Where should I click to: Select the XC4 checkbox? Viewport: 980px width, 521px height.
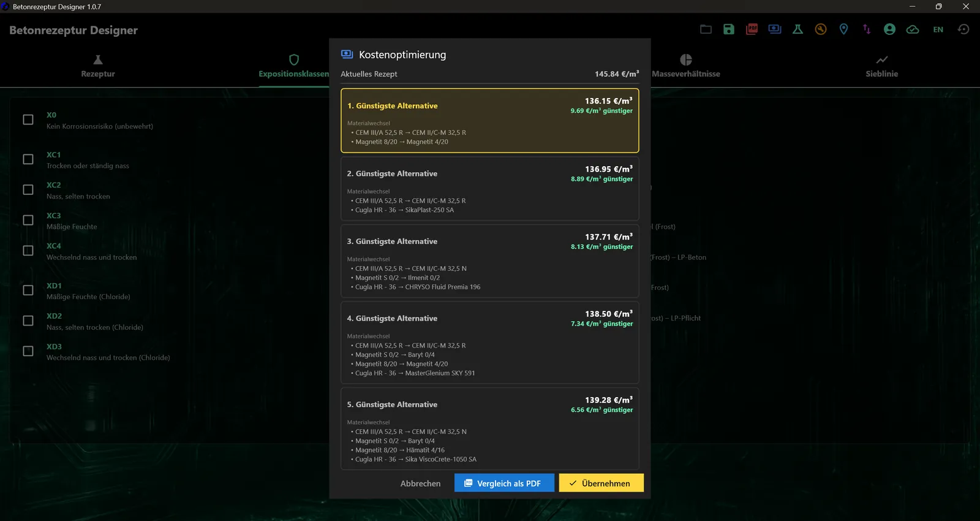(x=28, y=251)
